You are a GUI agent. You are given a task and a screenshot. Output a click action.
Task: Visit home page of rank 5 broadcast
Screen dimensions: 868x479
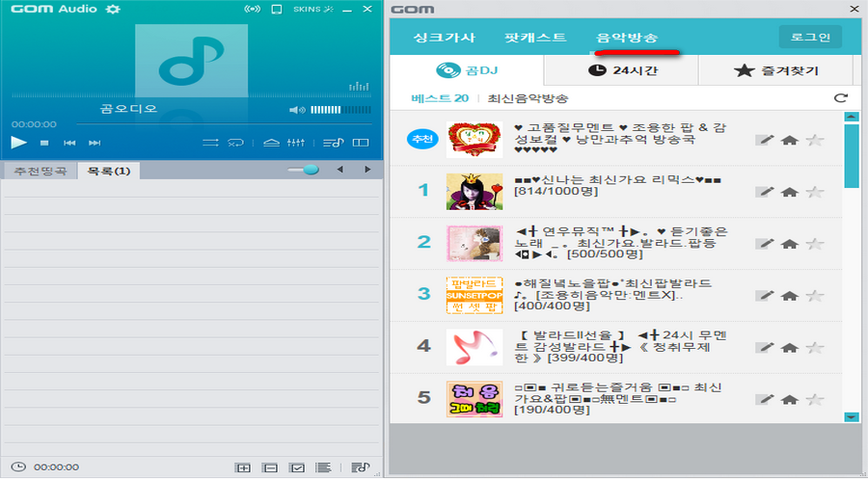pyautogui.click(x=789, y=399)
